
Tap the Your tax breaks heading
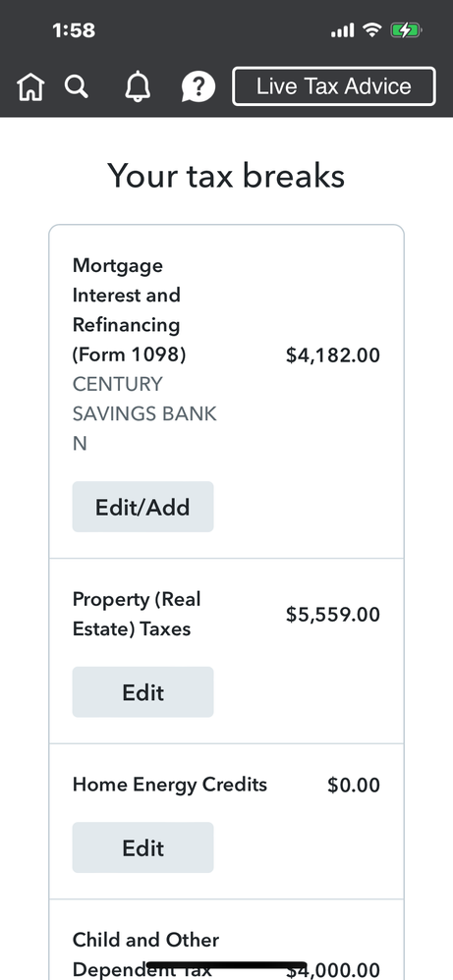(226, 175)
